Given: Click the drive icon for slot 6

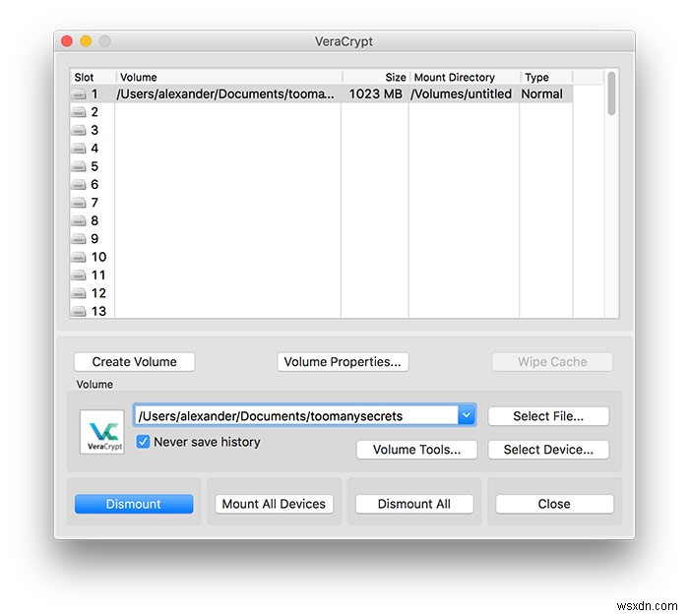Looking at the screenshot, I should coord(79,185).
